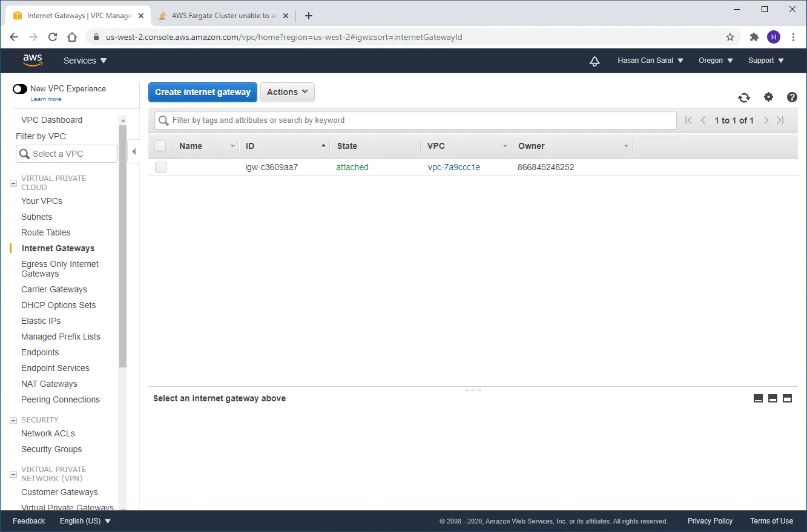Open Egress Only Internet Gateways
Screen dimensions: 807x532
pos(60,269)
